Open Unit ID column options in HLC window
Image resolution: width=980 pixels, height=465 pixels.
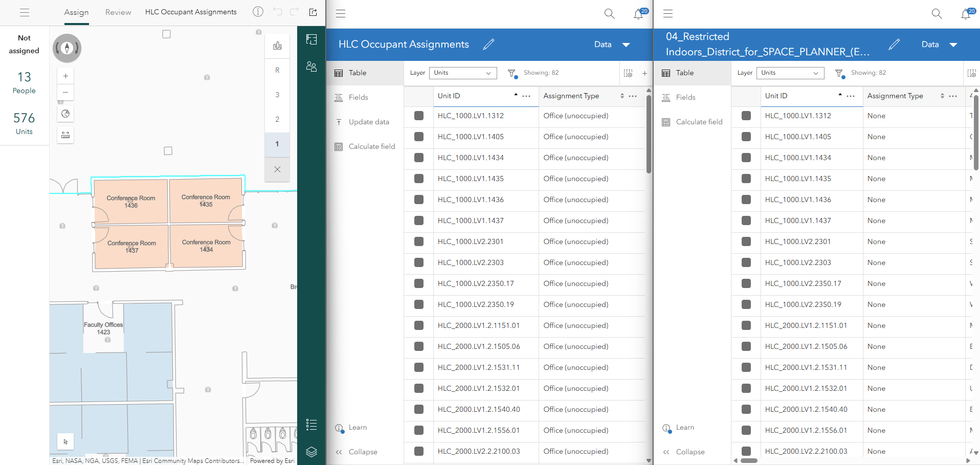pyautogui.click(x=526, y=96)
